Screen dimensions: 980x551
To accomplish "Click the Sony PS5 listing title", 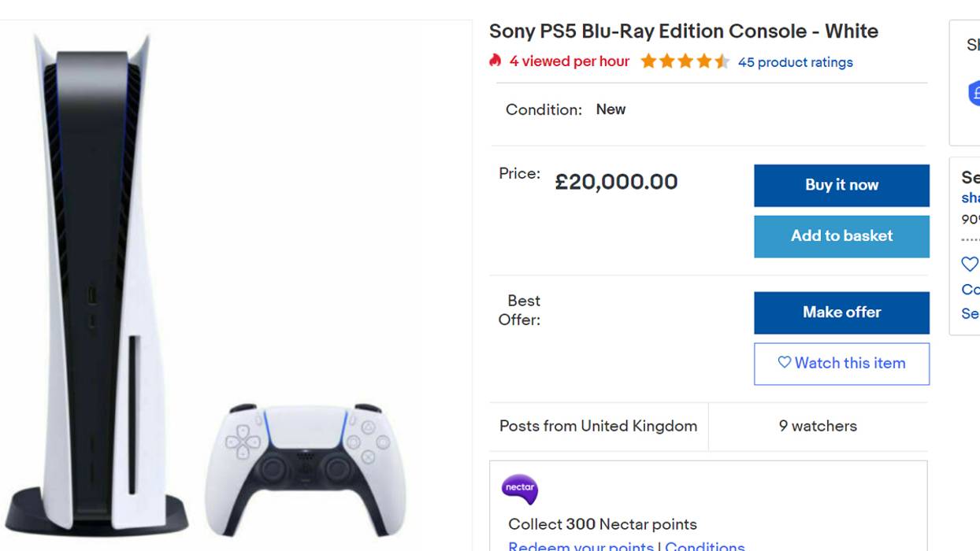I will tap(683, 31).
